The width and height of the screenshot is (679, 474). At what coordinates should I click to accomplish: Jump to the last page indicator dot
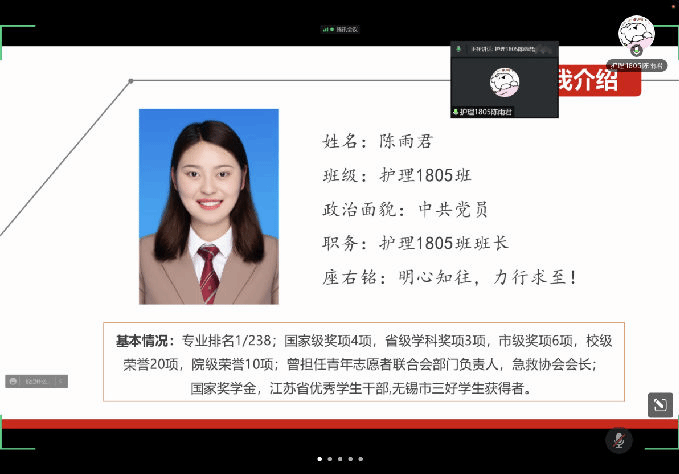click(362, 459)
